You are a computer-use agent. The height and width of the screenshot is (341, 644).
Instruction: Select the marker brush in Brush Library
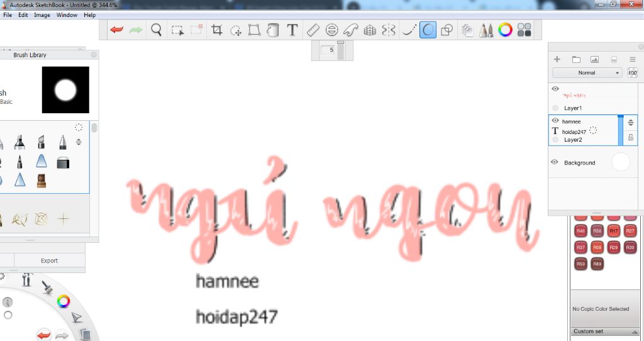click(x=19, y=142)
